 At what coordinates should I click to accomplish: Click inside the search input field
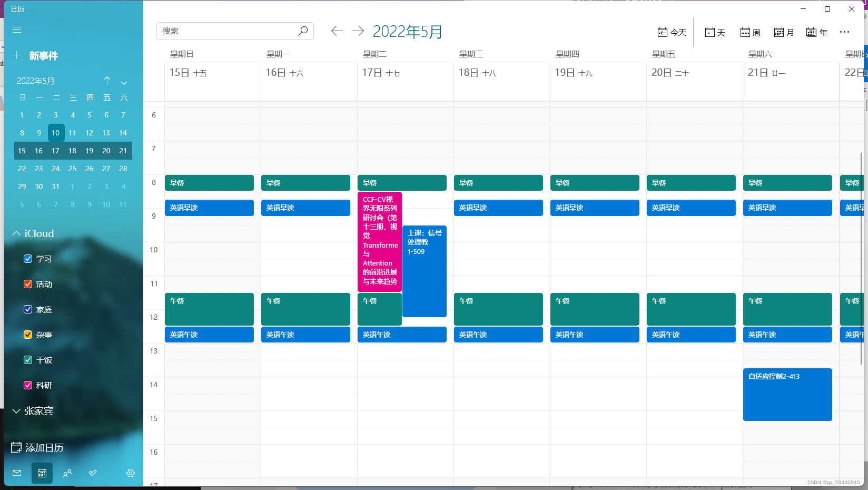coord(226,31)
